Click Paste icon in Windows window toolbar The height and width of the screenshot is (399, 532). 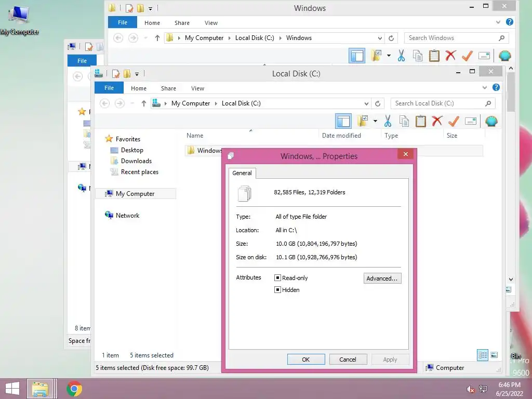434,56
